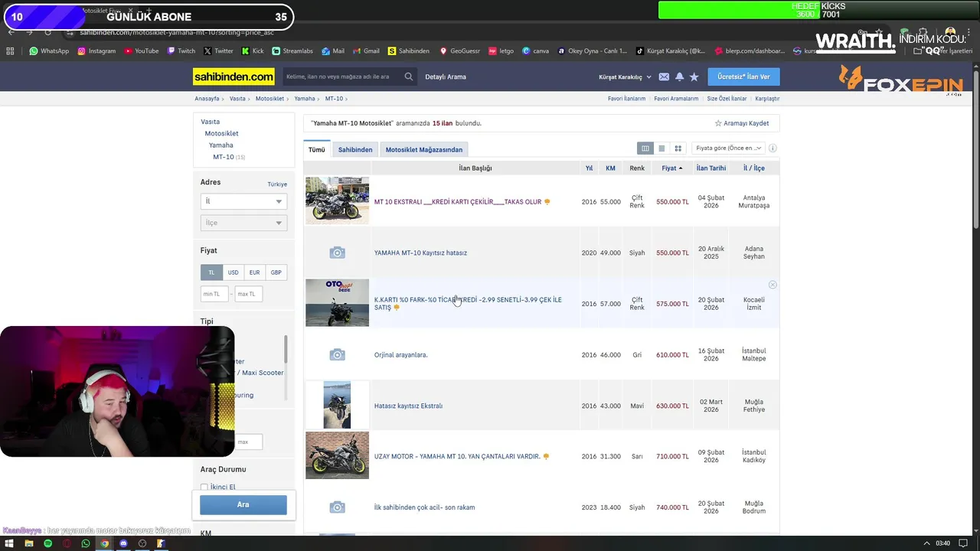Open the Detaylı Arama link
This screenshot has width=980, height=551.
tap(446, 77)
